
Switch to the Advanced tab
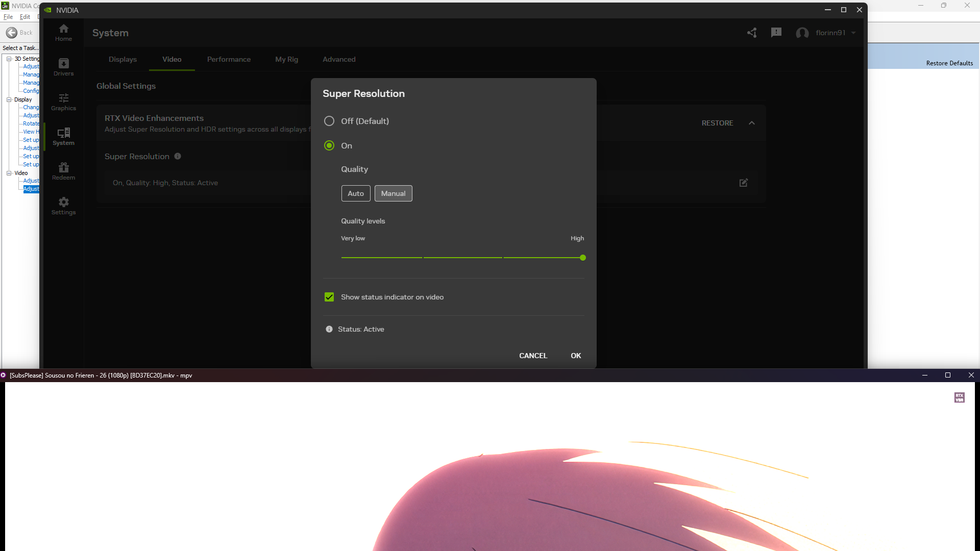(339, 59)
